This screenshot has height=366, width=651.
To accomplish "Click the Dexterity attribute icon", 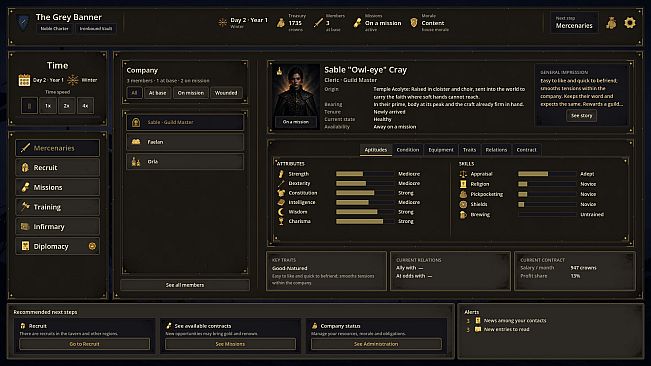I will pos(281,183).
